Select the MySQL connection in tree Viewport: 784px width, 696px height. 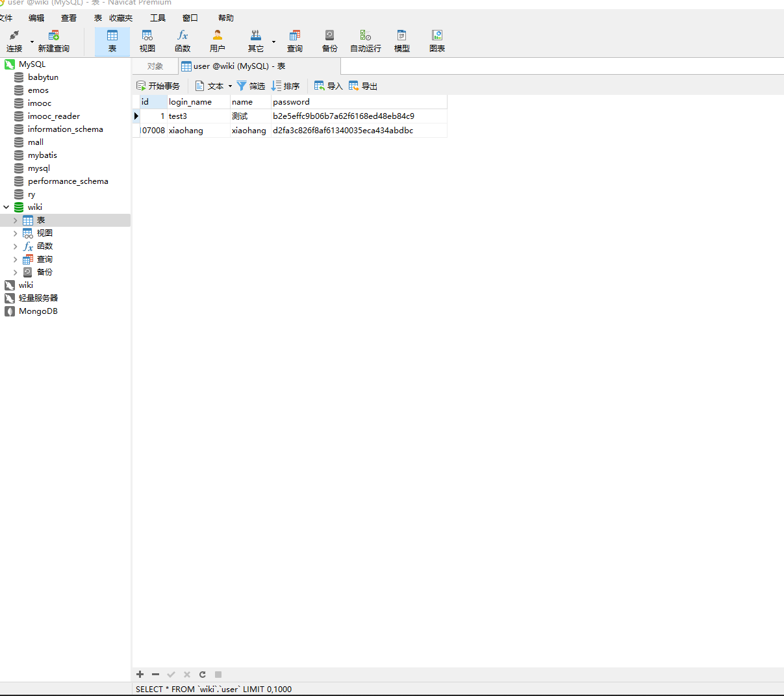32,64
